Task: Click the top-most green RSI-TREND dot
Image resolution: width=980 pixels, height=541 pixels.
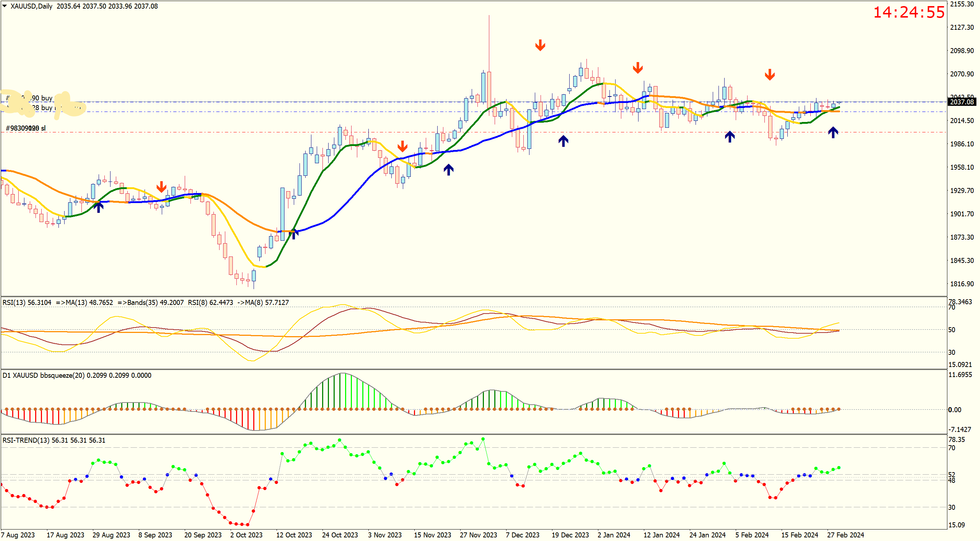Action: [483, 439]
